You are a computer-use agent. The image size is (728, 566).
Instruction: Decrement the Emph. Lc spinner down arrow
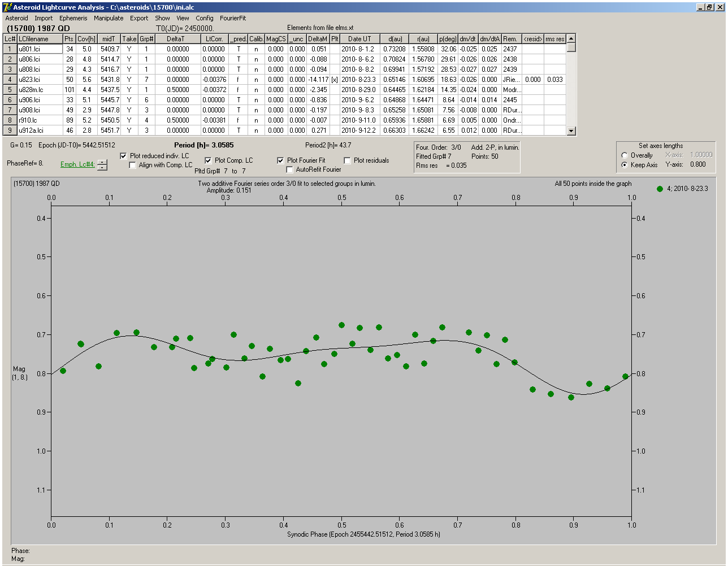(x=102, y=167)
